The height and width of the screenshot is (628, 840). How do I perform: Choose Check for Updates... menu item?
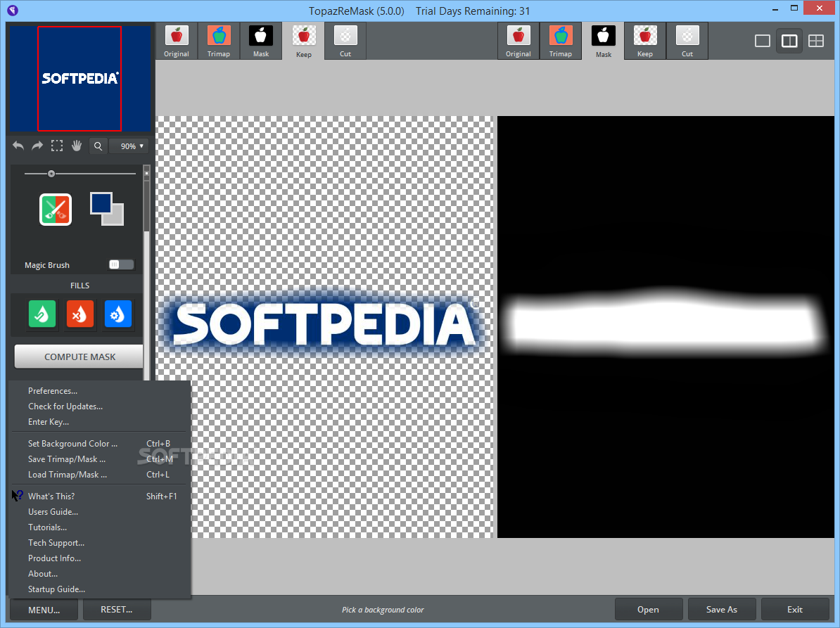click(x=100, y=406)
